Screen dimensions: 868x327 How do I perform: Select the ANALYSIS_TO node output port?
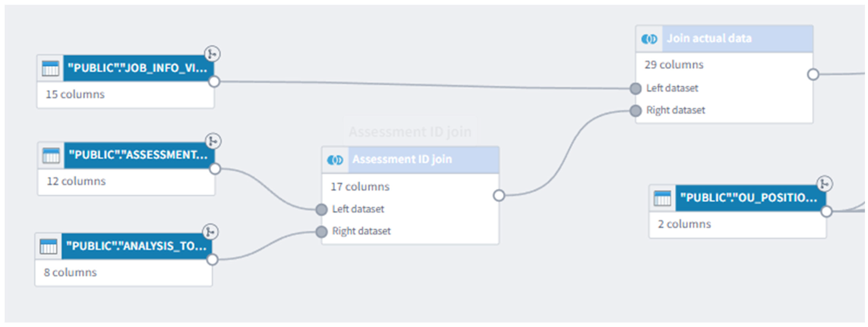coord(212,259)
